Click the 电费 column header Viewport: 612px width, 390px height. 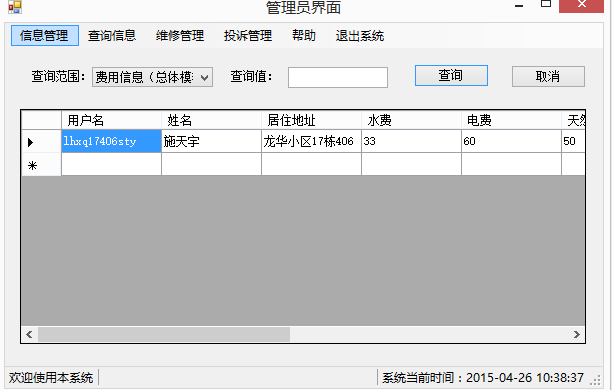click(511, 120)
